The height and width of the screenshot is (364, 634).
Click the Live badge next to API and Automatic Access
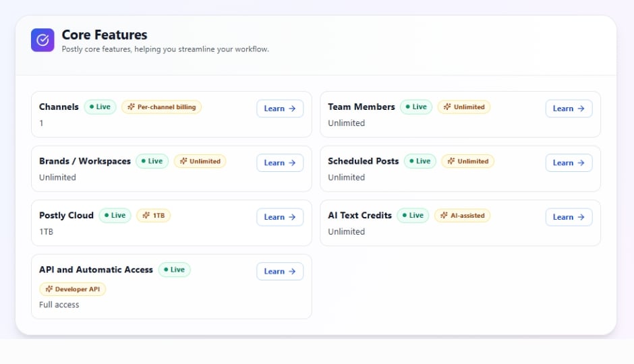[174, 270]
